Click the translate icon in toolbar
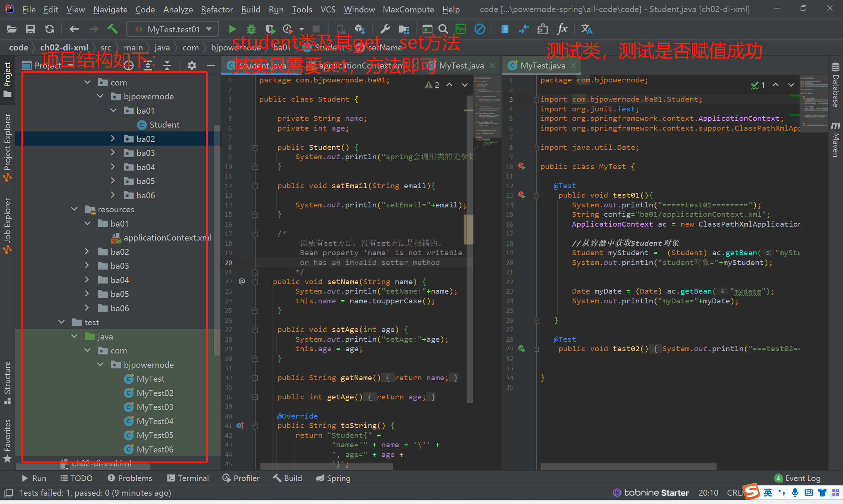Screen dimensions: 843x504 [x=586, y=29]
